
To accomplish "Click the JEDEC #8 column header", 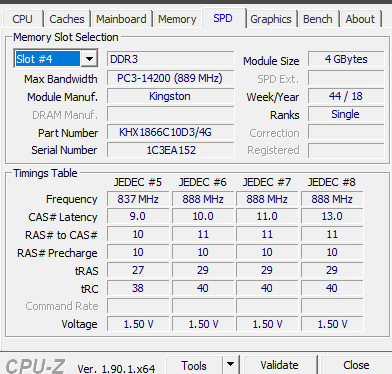I will point(332,182).
